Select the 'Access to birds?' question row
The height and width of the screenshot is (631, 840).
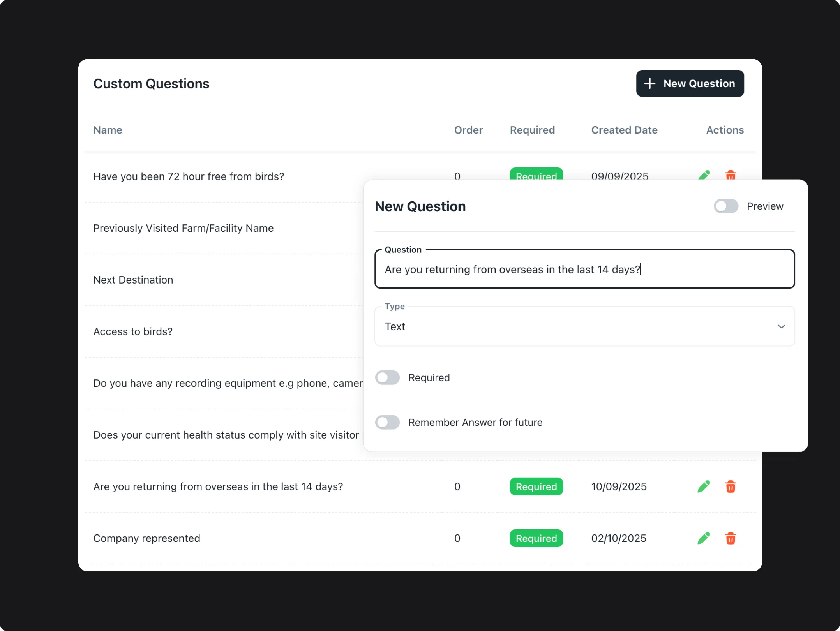click(133, 331)
